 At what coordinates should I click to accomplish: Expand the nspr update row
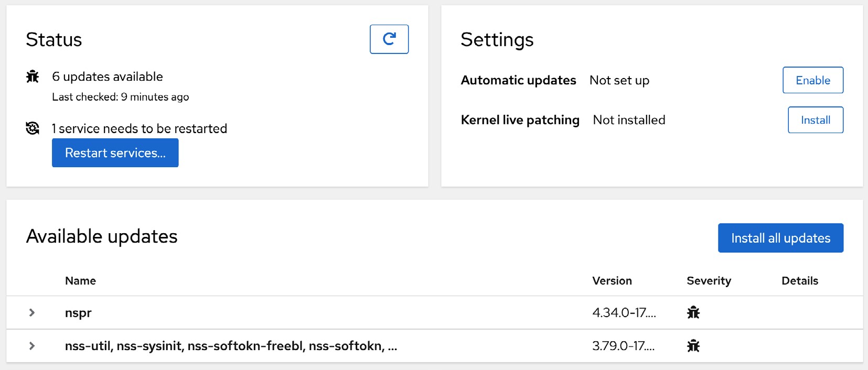coord(32,312)
